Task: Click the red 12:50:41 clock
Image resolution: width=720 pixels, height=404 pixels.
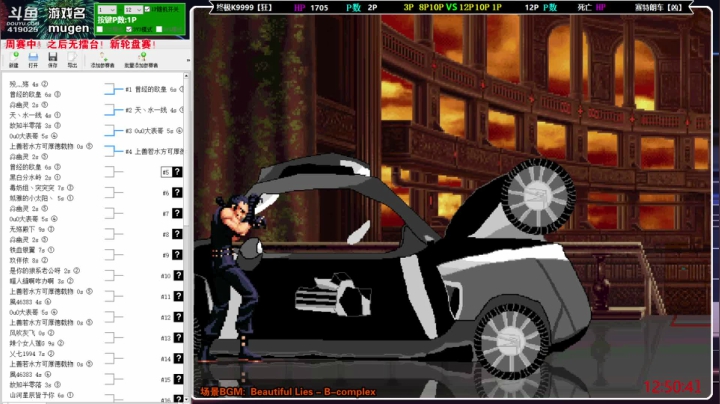Action: [672, 387]
